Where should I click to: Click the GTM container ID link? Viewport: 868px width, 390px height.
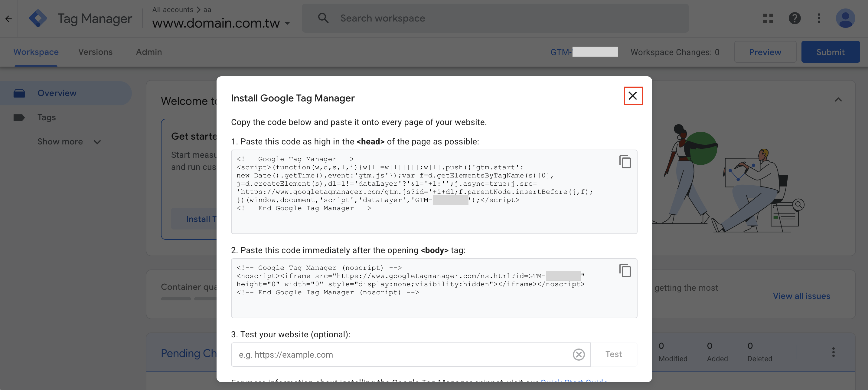tap(584, 52)
